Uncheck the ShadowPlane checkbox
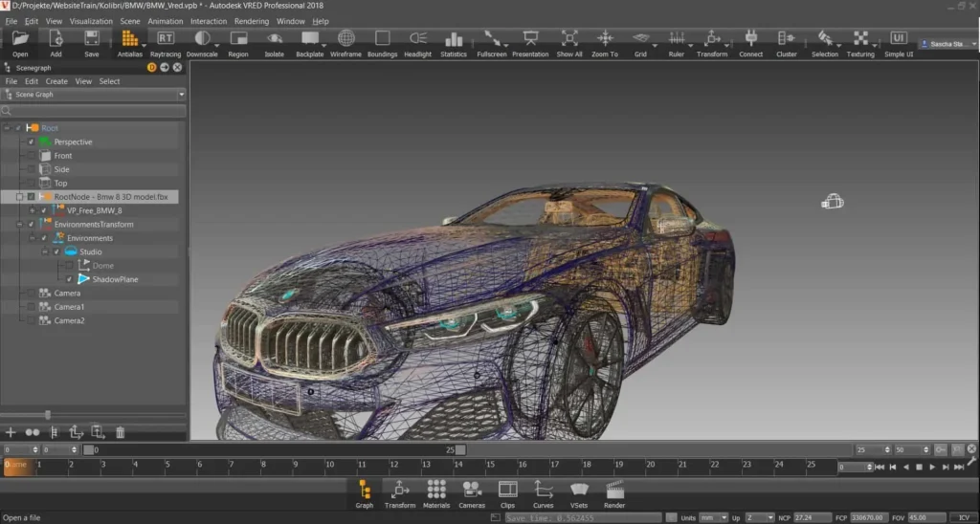 pos(69,279)
